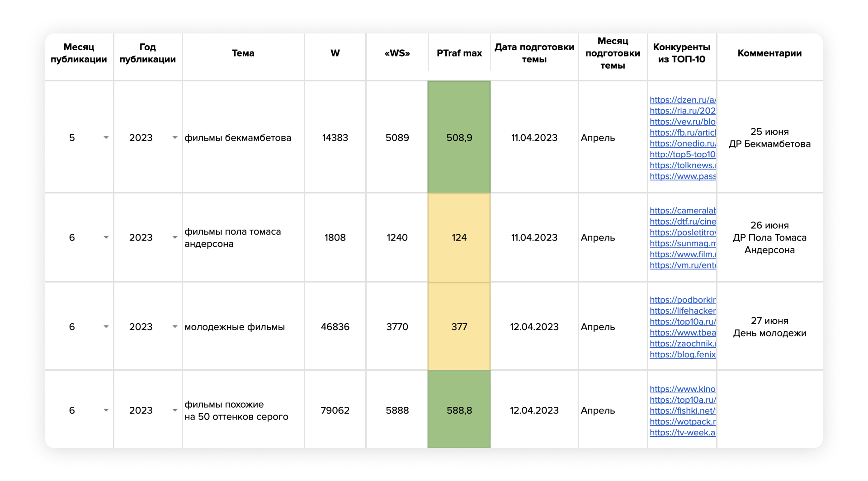Screen dimensions: 868x481
Task: Open year dropdown for молодежные фильмы row
Action: (x=175, y=326)
